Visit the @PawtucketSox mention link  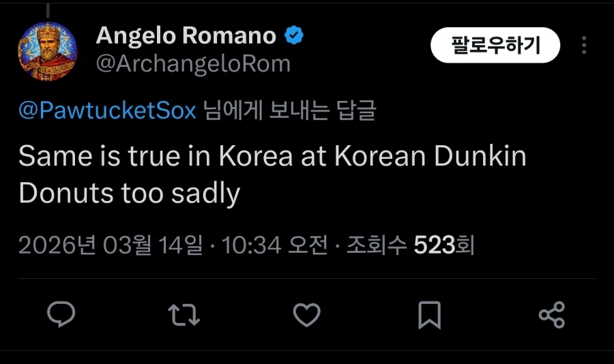pos(107,111)
